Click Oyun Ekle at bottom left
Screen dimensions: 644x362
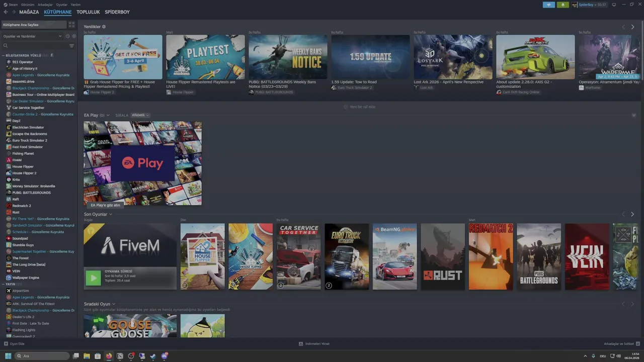(x=17, y=344)
